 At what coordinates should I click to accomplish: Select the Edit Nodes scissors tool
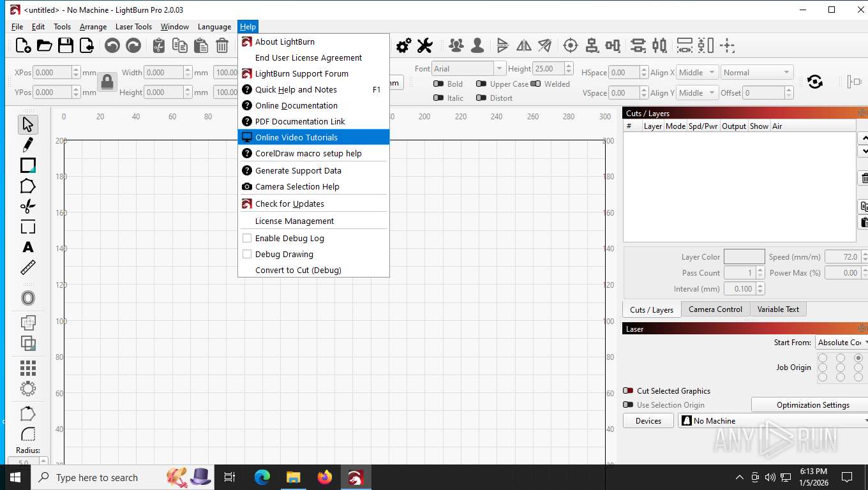(x=27, y=206)
